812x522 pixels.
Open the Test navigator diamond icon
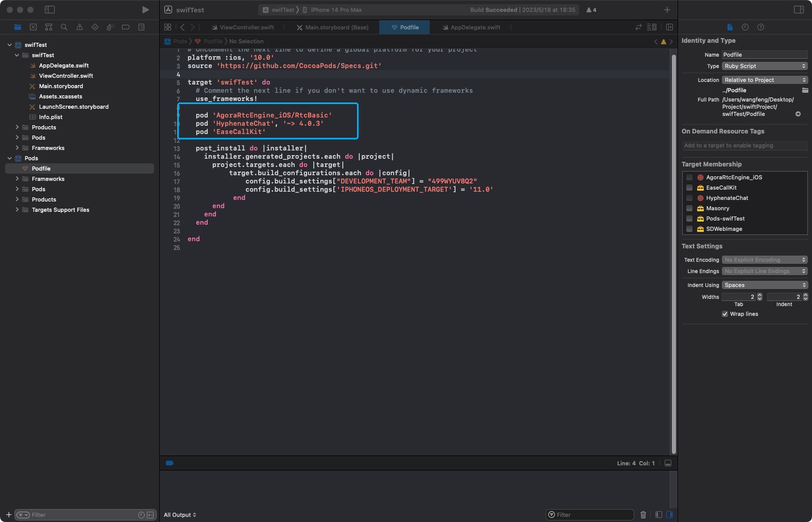coord(95,27)
